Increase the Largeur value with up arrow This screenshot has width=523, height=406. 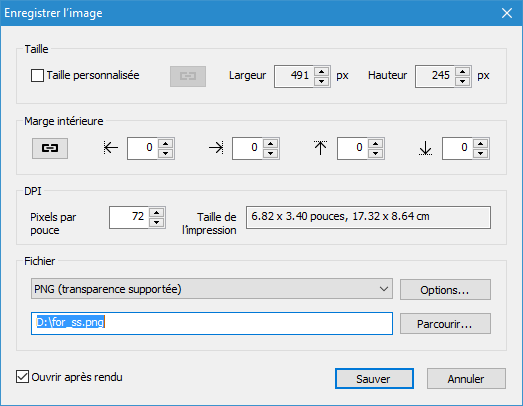click(322, 71)
